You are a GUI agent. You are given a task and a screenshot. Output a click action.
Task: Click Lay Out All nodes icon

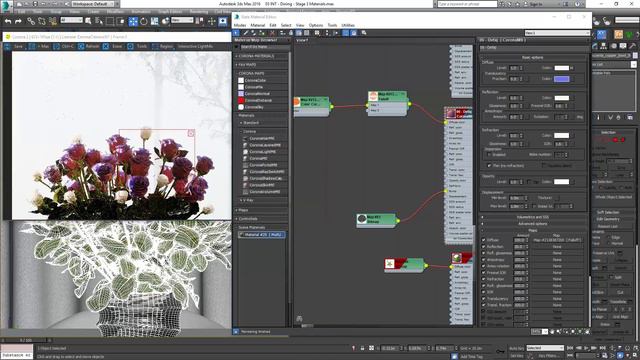pyautogui.click(x=327, y=33)
